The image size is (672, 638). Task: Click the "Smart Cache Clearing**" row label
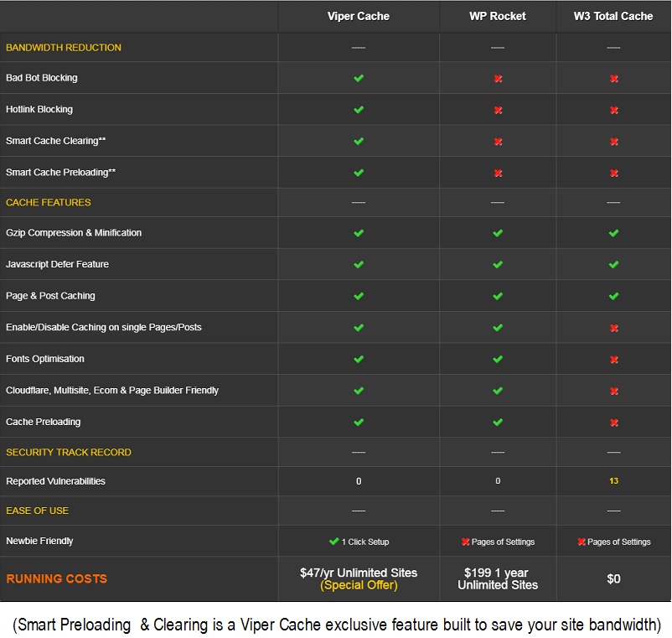(55, 141)
